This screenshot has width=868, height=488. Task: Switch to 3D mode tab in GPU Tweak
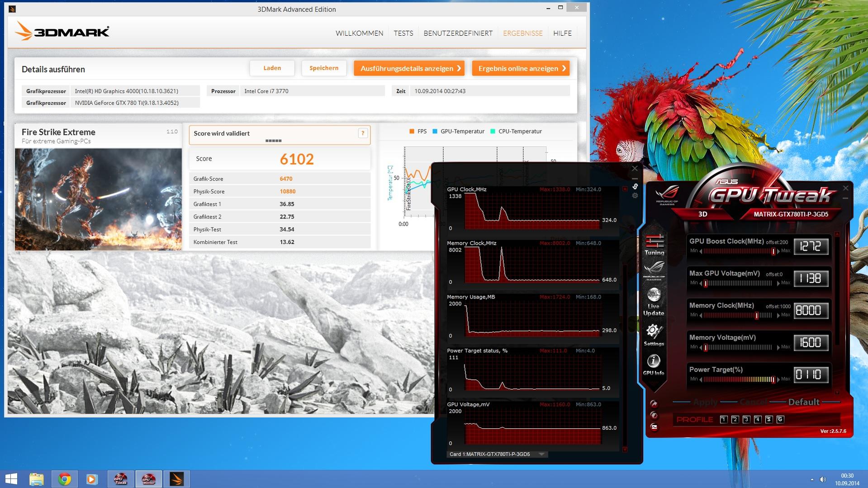click(x=702, y=214)
